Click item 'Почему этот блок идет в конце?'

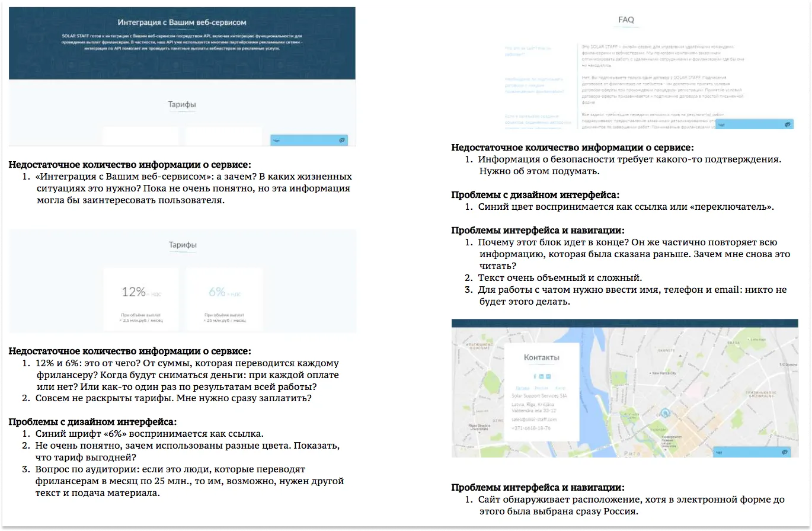634,254
